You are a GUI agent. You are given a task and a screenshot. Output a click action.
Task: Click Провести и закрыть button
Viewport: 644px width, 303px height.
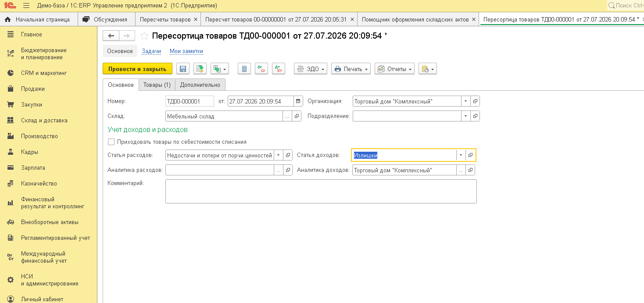click(x=137, y=69)
